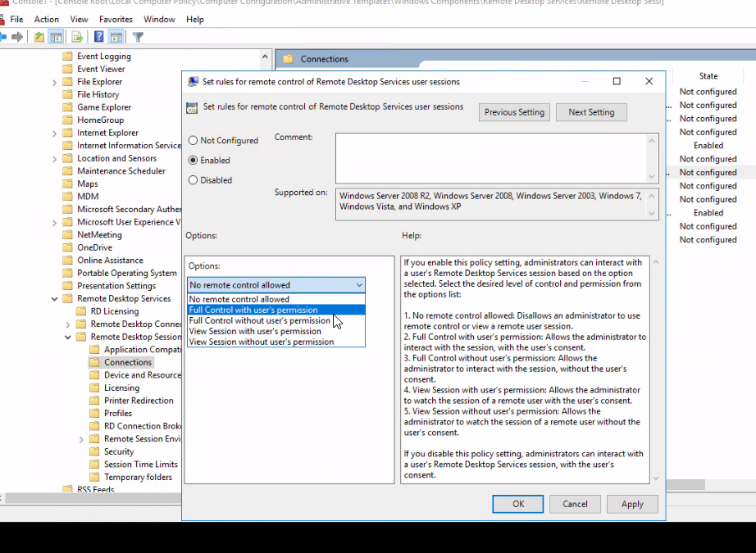Viewport: 756px width, 553px height.
Task: Click the Forward arrow in the toolbar
Action: coord(17,37)
